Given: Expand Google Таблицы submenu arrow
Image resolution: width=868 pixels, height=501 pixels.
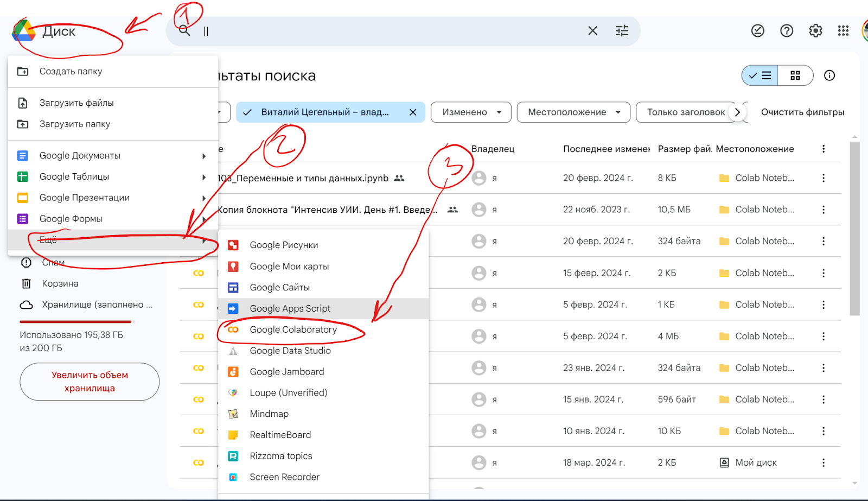Looking at the screenshot, I should (x=204, y=177).
